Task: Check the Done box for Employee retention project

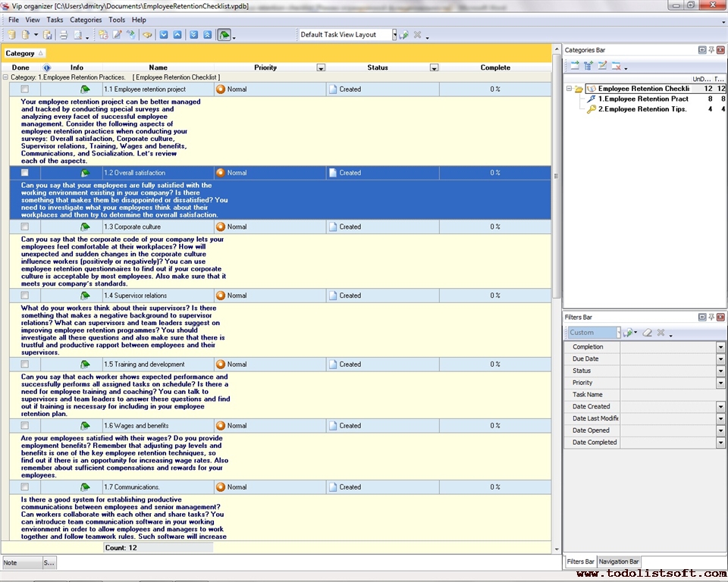Action: 25,89
